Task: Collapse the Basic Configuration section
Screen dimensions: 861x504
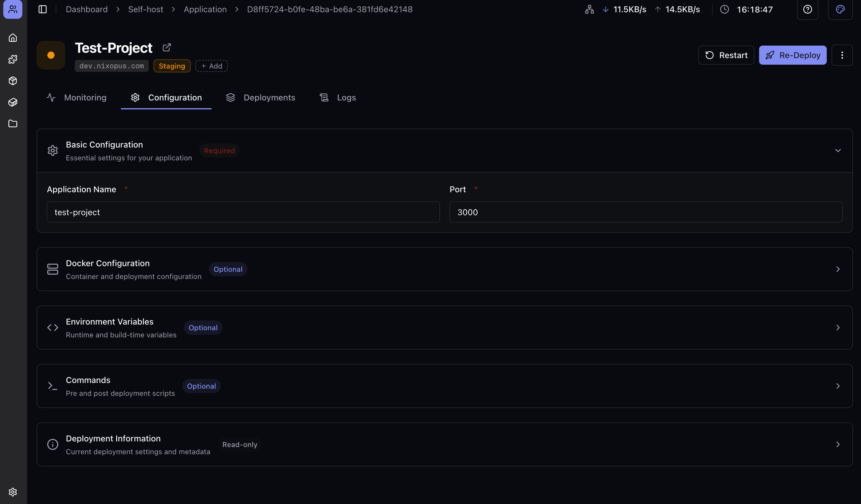Action: click(x=838, y=150)
